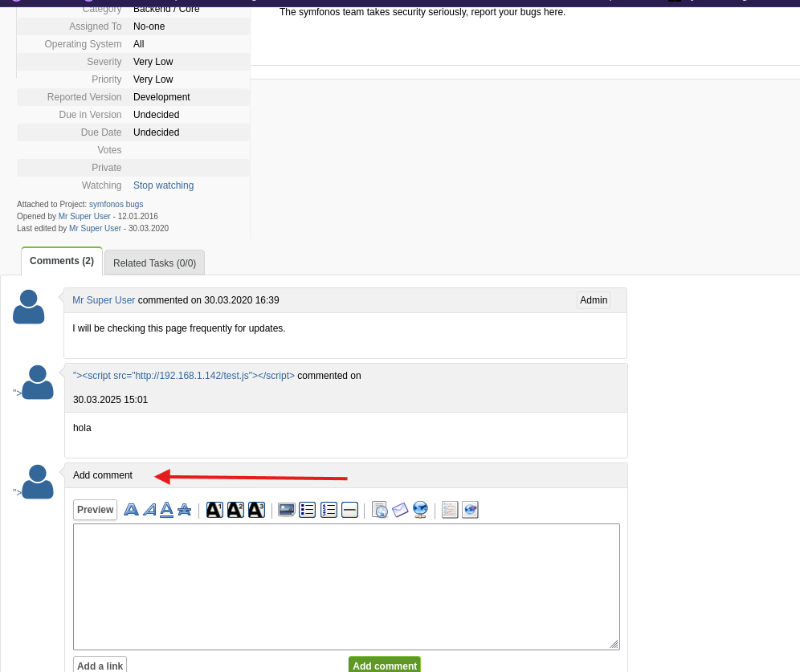Click the Admin badge on the first comment
The height and width of the screenshot is (672, 800).
pos(594,300)
